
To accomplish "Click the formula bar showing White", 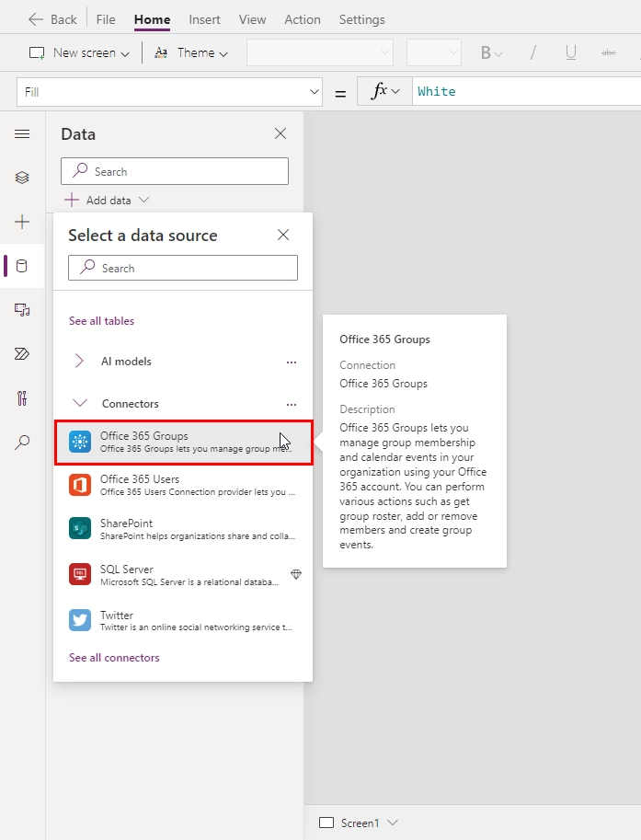I will coord(526,92).
